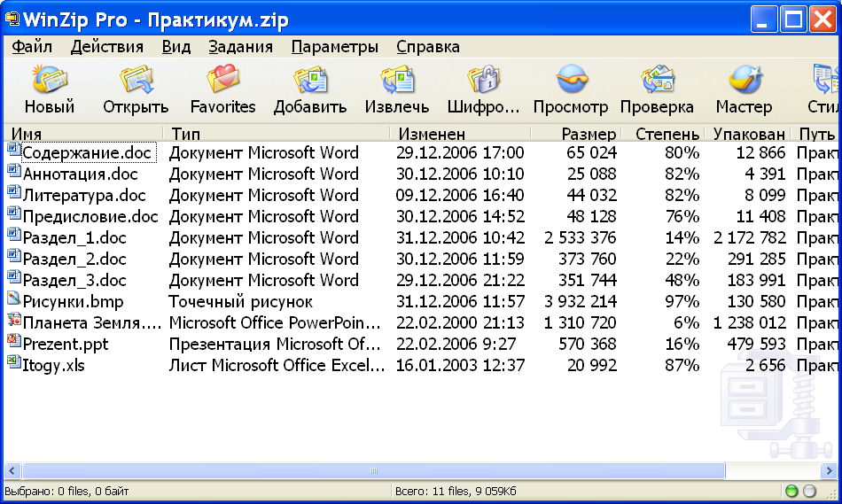Click the Word icon beside Раздел_2.doc
This screenshot has height=504, width=842.
coord(13,256)
